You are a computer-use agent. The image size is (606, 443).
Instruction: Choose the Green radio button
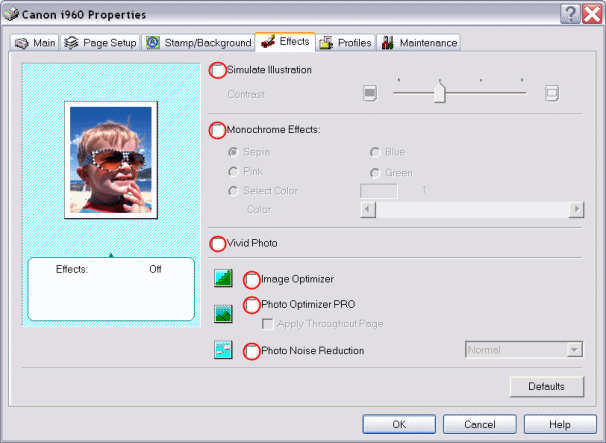click(375, 173)
